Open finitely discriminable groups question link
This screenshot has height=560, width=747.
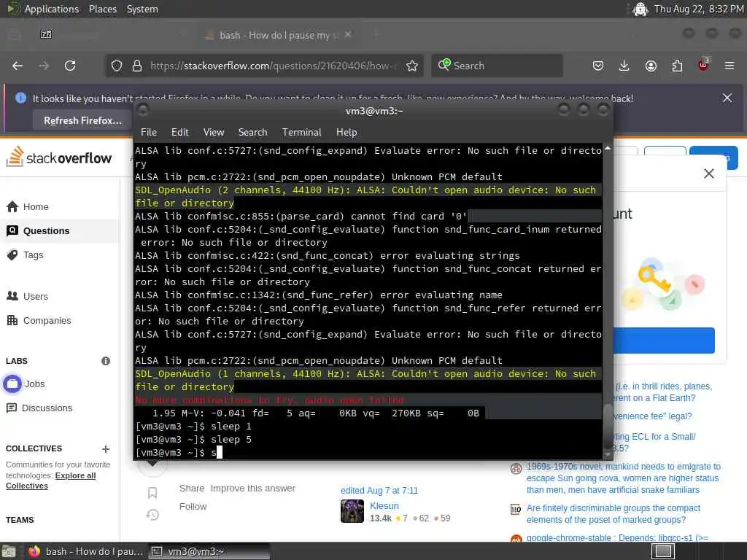click(x=614, y=514)
